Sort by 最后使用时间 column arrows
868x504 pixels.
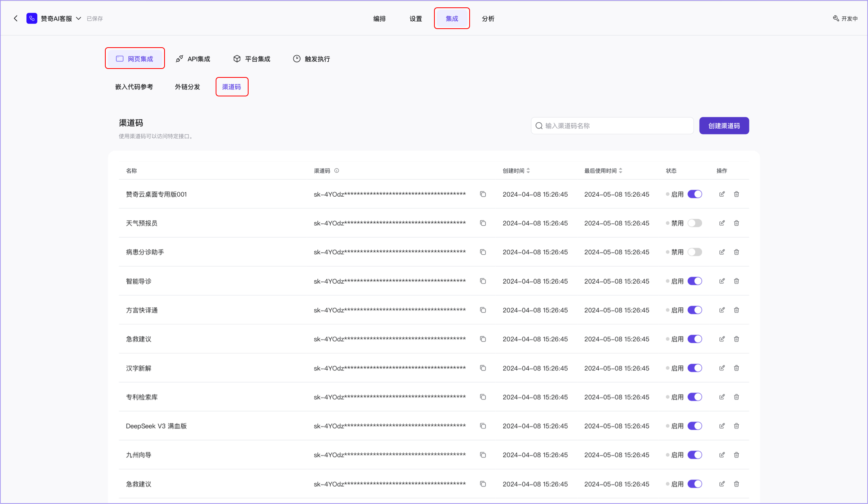pos(621,171)
